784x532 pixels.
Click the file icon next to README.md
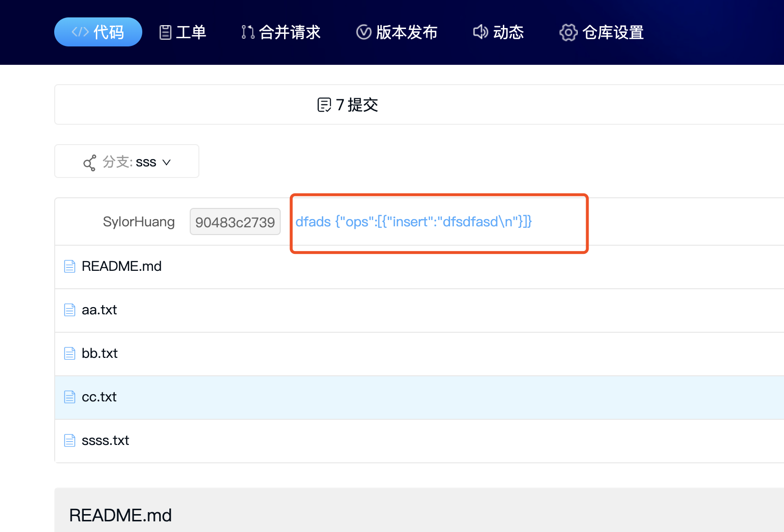[70, 266]
